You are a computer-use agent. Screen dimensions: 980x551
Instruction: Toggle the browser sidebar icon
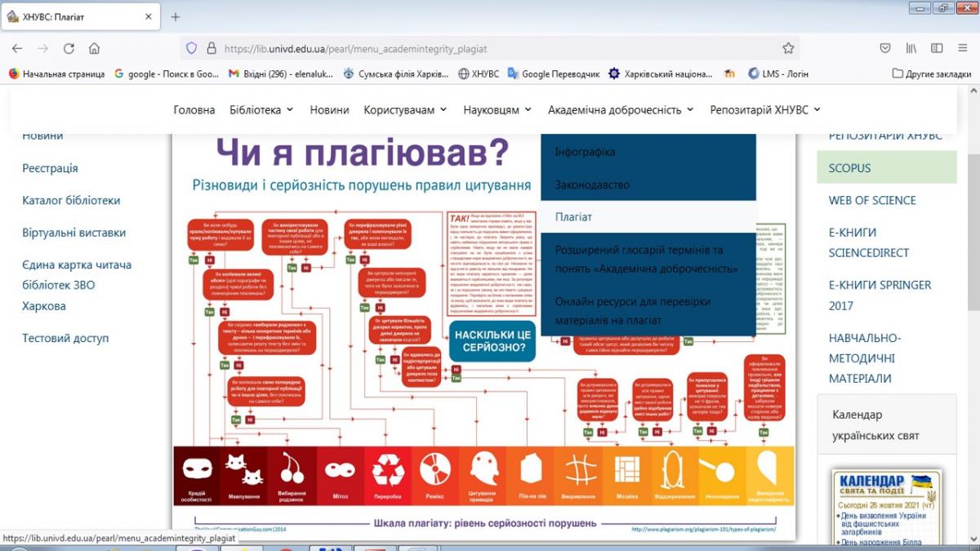937,48
